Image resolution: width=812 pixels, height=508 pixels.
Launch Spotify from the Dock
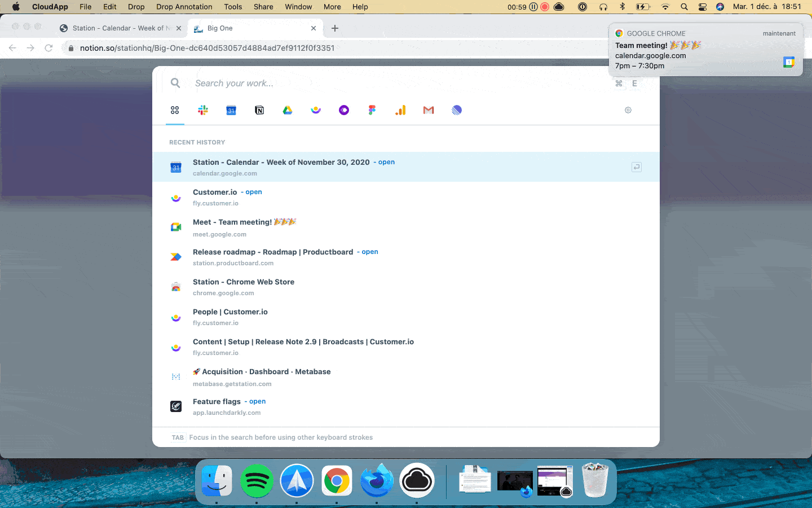257,481
